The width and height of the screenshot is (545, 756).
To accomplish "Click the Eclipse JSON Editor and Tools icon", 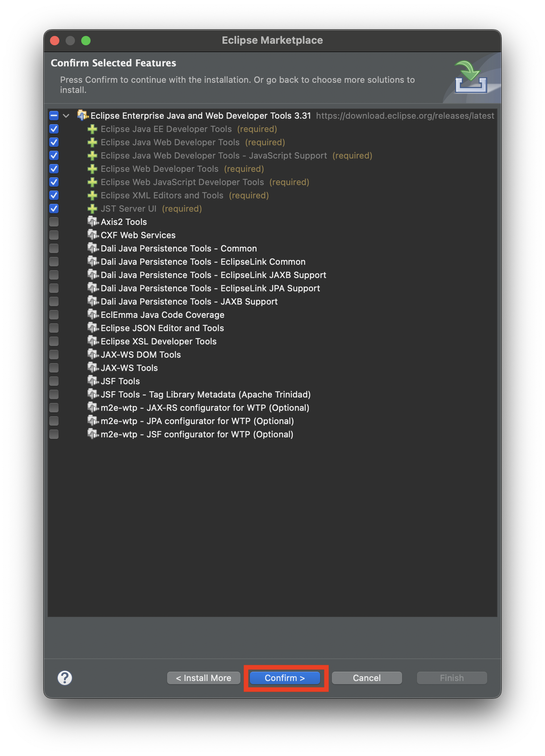I will coord(93,328).
